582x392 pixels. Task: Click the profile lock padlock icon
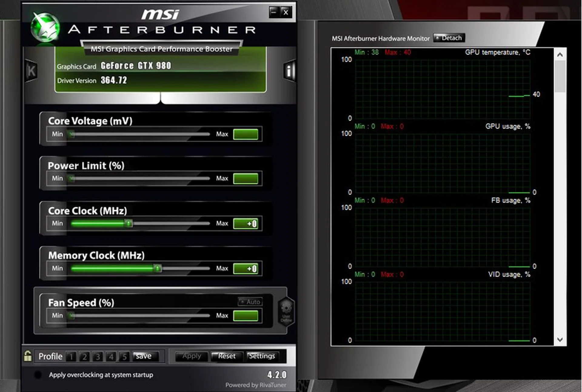28,356
